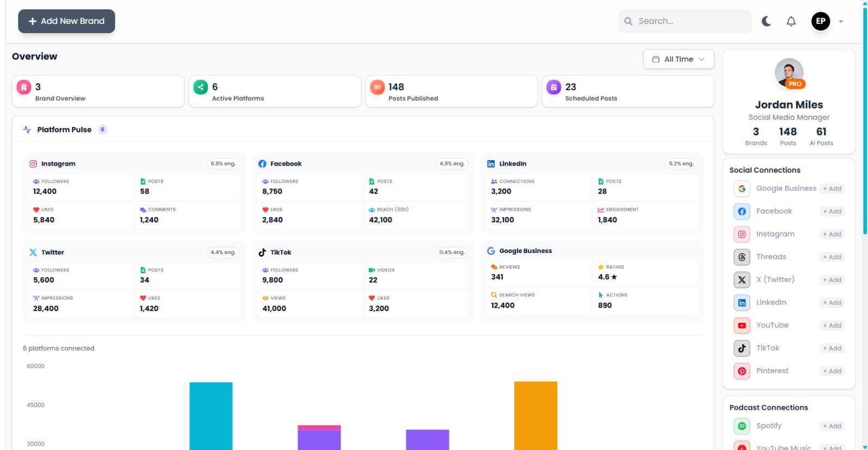
Task: Toggle dark mode with moon icon
Action: [766, 21]
